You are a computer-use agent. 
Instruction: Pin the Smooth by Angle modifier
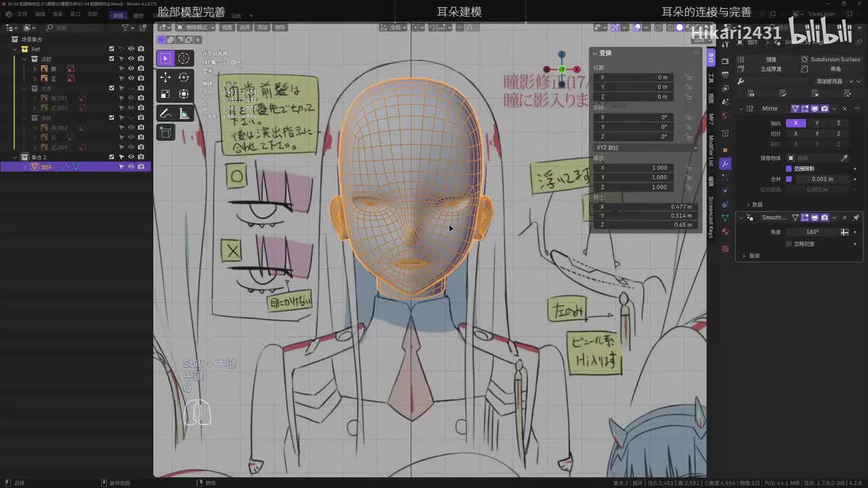click(x=856, y=218)
